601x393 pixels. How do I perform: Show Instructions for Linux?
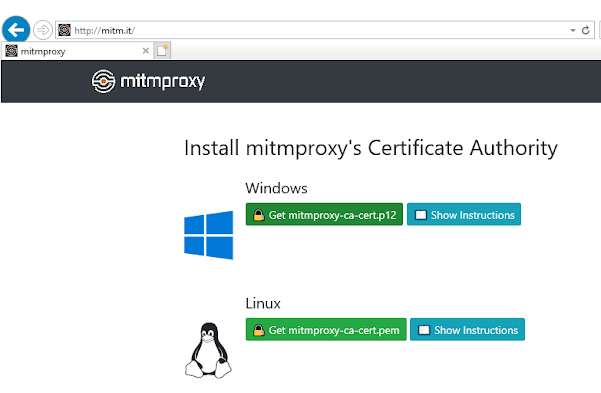coord(468,330)
